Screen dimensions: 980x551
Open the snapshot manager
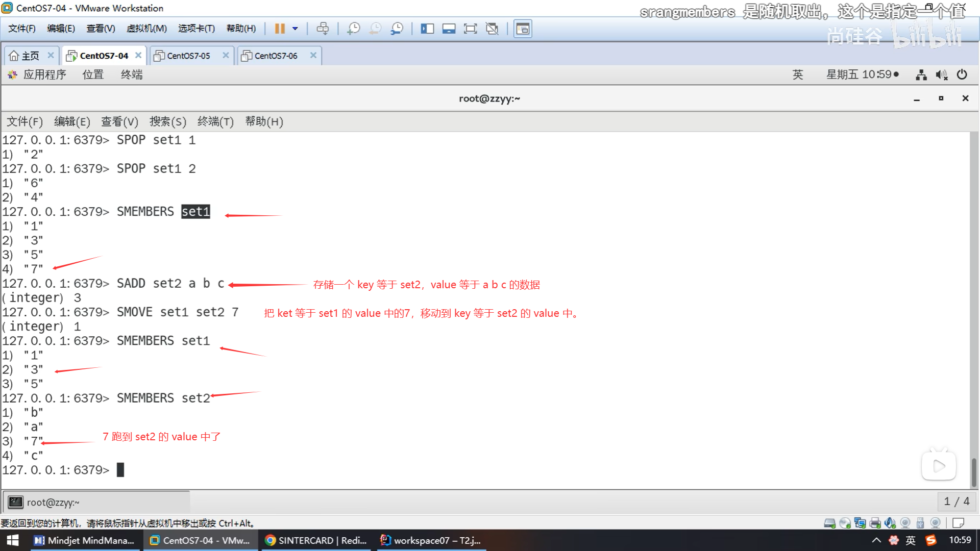tap(397, 29)
